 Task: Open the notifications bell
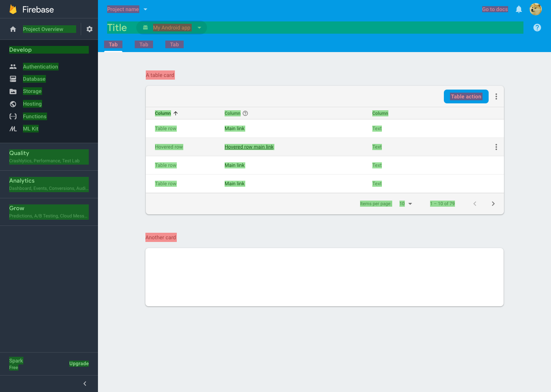click(x=519, y=9)
